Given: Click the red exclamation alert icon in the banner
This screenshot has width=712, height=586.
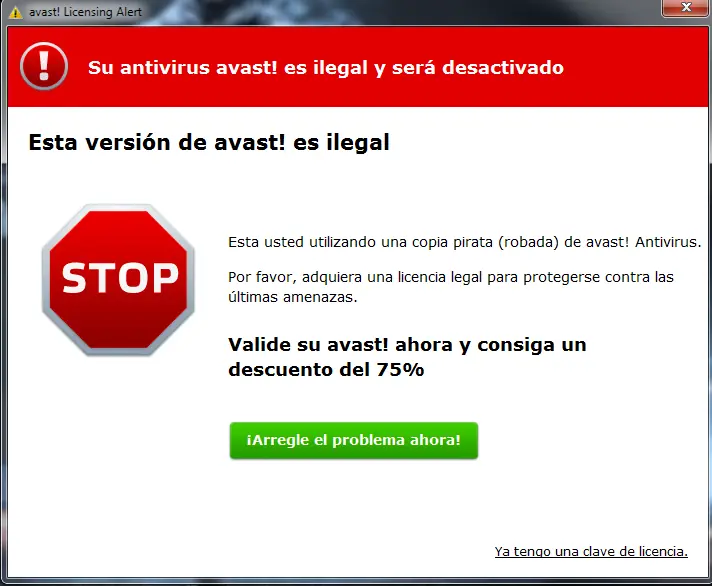Looking at the screenshot, I should click(44, 66).
